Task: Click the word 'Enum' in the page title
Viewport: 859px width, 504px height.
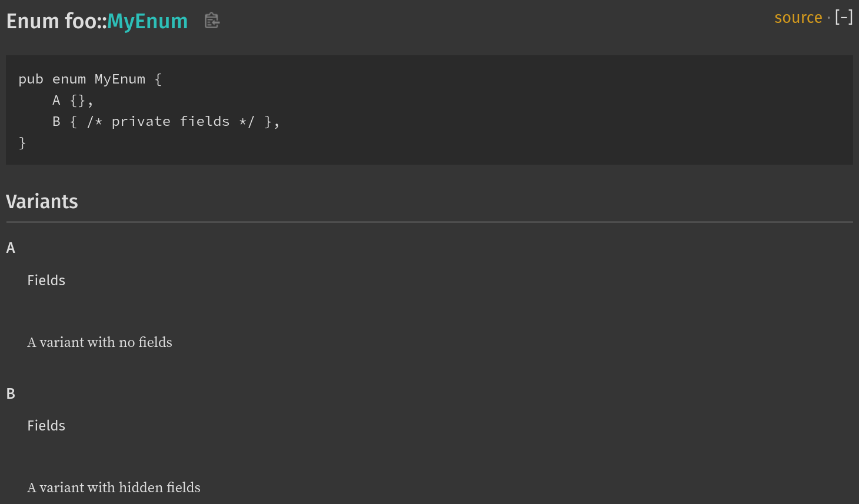Action: [x=33, y=21]
